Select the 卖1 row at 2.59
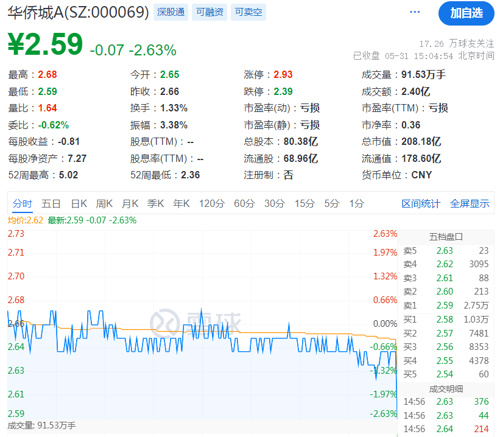This screenshot has width=500, height=437. pos(446,306)
